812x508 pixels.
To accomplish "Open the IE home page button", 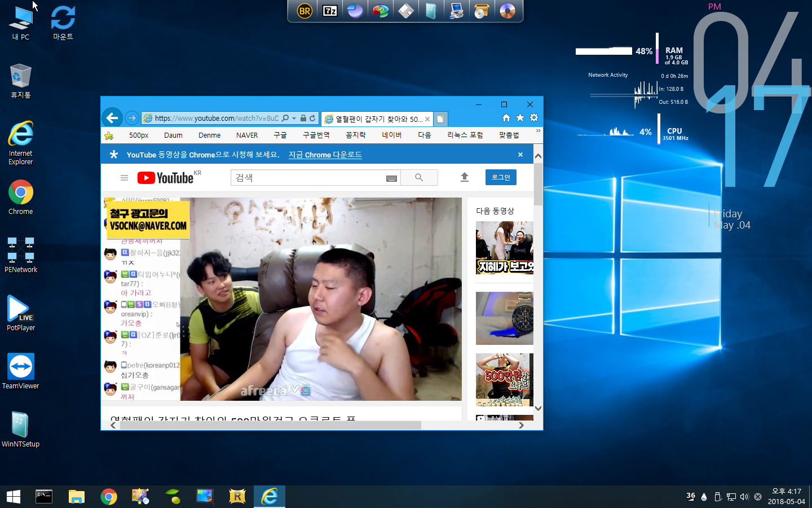I will pos(506,118).
